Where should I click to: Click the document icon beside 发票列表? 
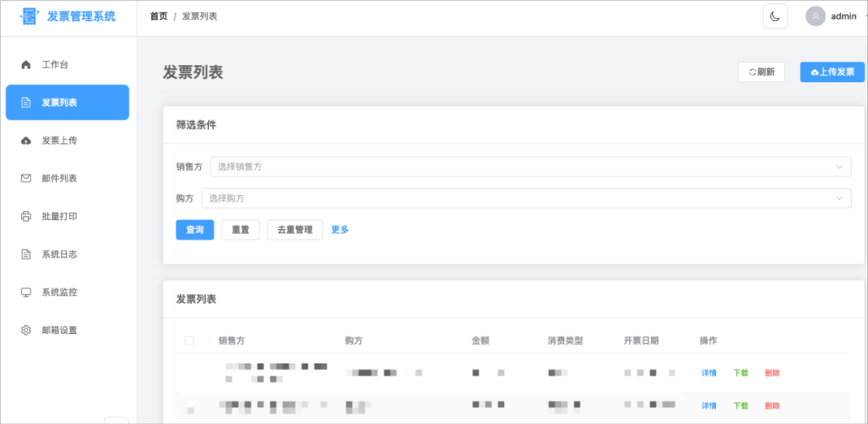26,102
